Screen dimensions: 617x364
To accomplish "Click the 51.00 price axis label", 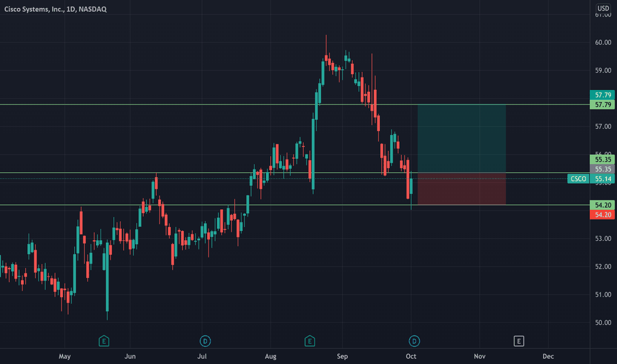I will coord(603,295).
